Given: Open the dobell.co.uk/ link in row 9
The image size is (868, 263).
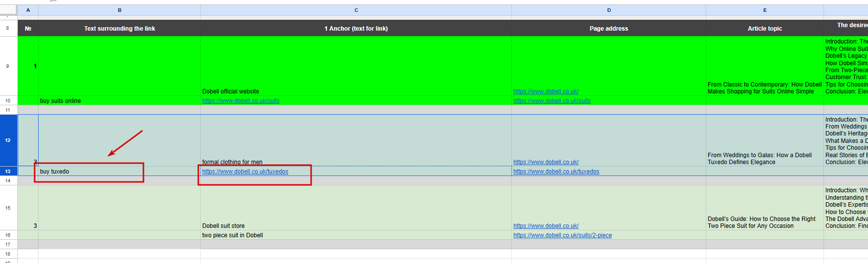Looking at the screenshot, I should [x=546, y=91].
